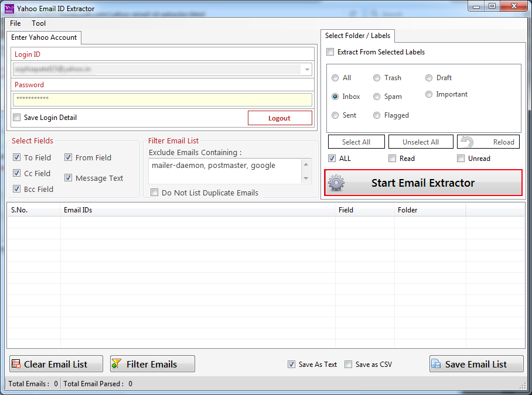Click exclude box scroll down arrow
Screen dimensions: 532x395
[306, 178]
